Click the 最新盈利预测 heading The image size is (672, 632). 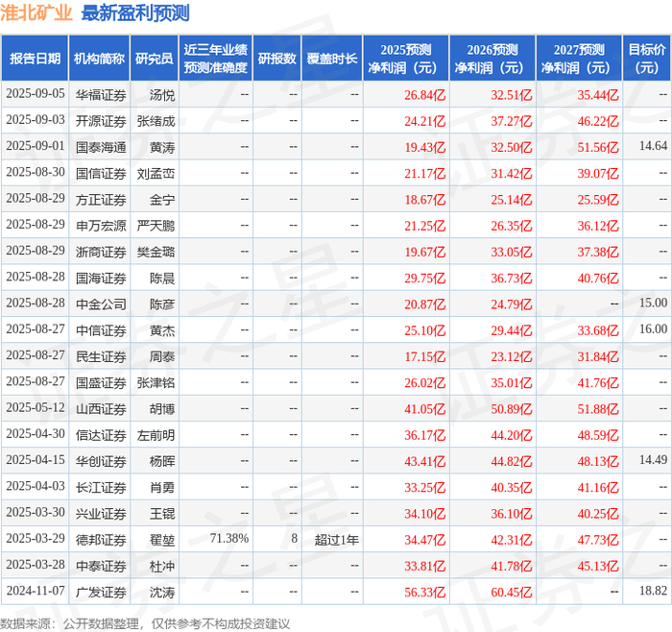[x=135, y=12]
